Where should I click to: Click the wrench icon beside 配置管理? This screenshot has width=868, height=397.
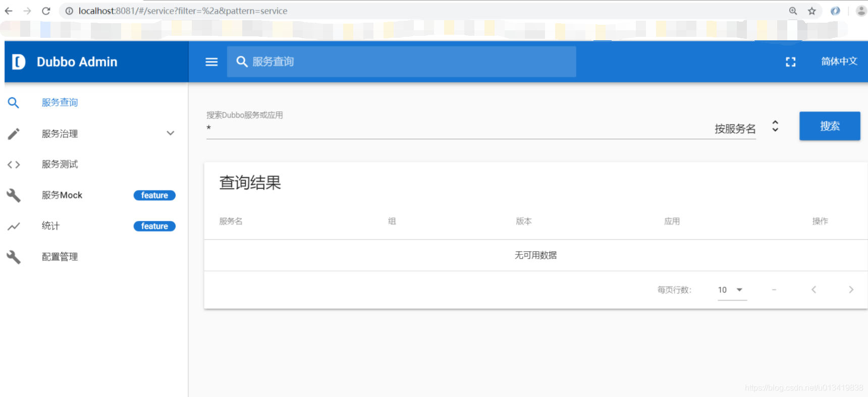14,257
